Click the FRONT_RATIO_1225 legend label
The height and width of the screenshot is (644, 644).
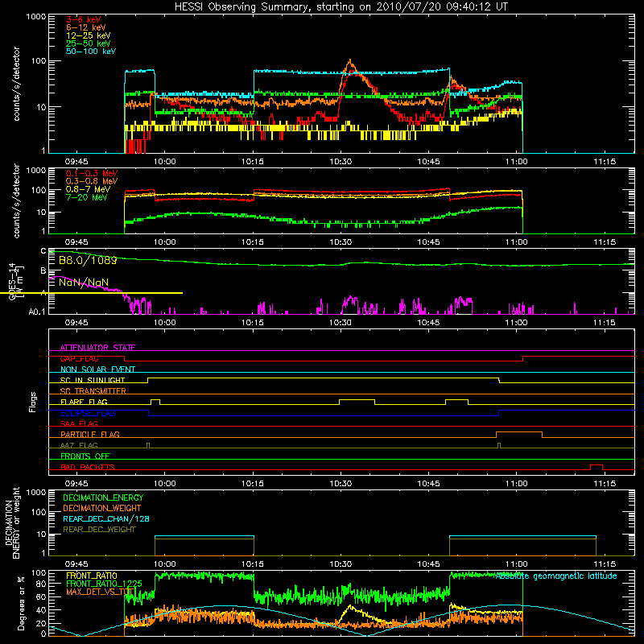(x=104, y=584)
